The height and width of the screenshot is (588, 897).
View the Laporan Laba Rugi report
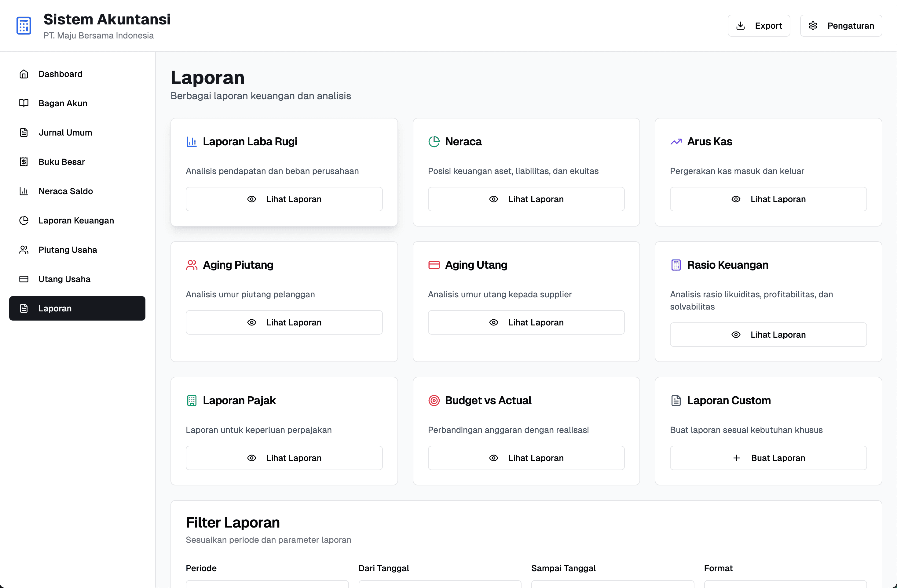pyautogui.click(x=284, y=199)
